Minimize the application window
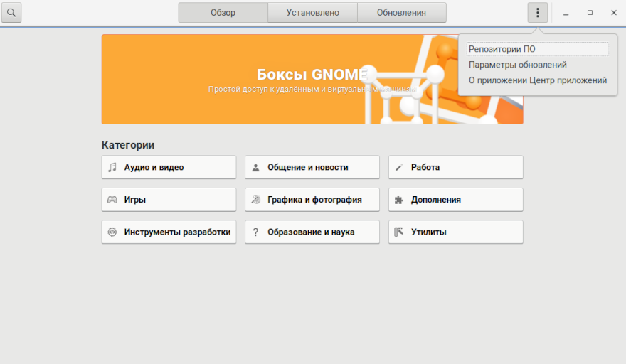This screenshot has height=364, width=626. point(566,13)
